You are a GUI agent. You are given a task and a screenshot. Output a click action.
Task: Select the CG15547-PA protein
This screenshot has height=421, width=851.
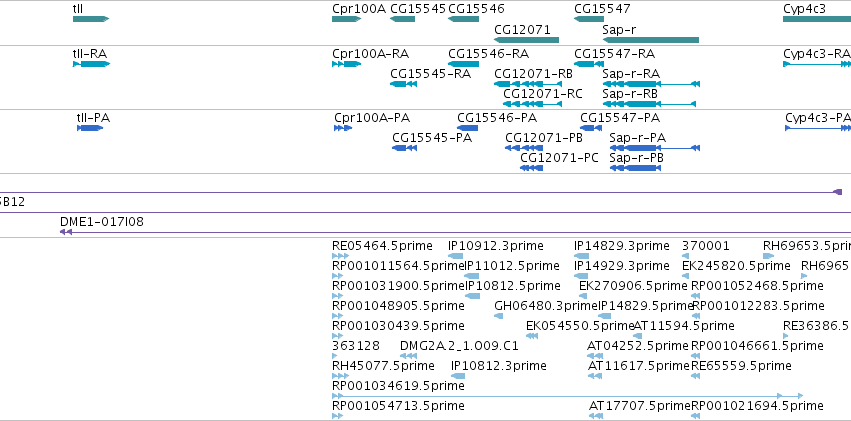point(591,128)
